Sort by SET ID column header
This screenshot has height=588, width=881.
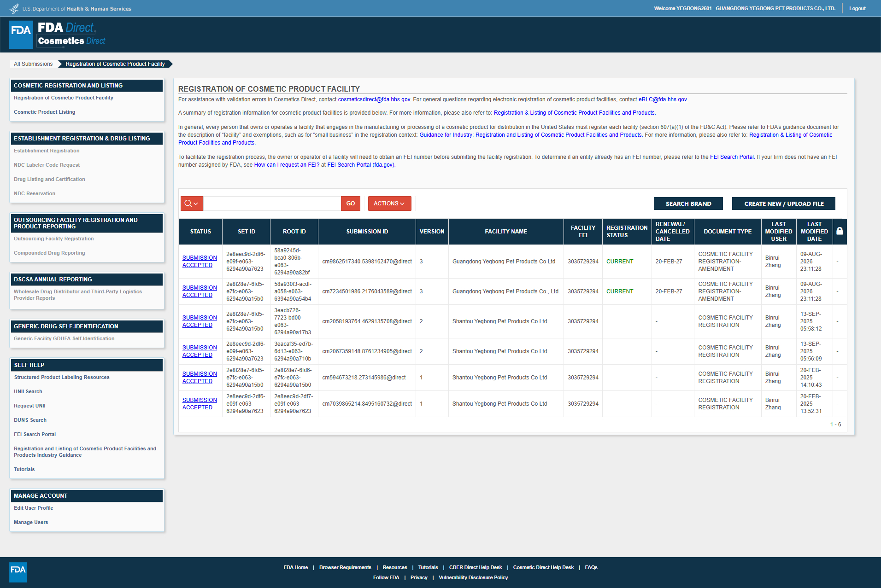[x=247, y=232]
